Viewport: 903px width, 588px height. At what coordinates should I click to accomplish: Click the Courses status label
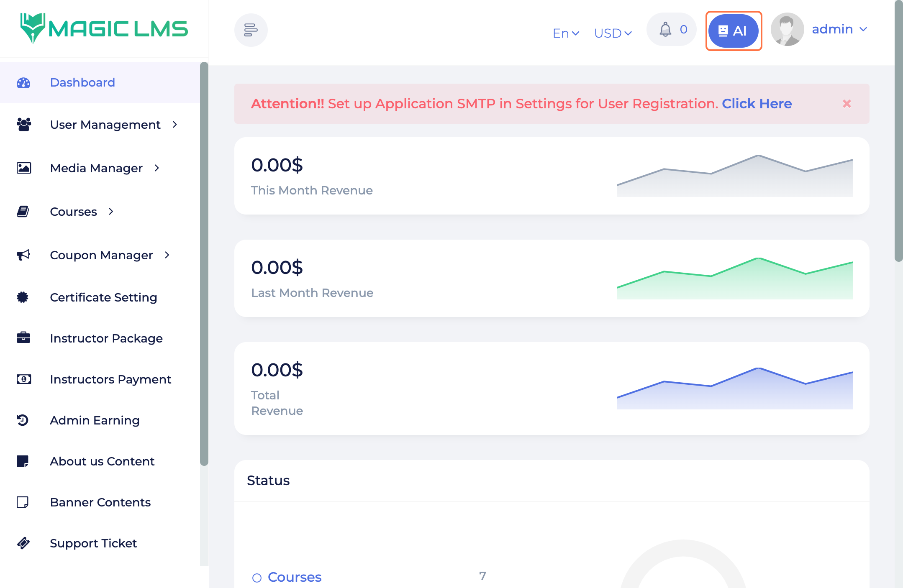pyautogui.click(x=295, y=577)
